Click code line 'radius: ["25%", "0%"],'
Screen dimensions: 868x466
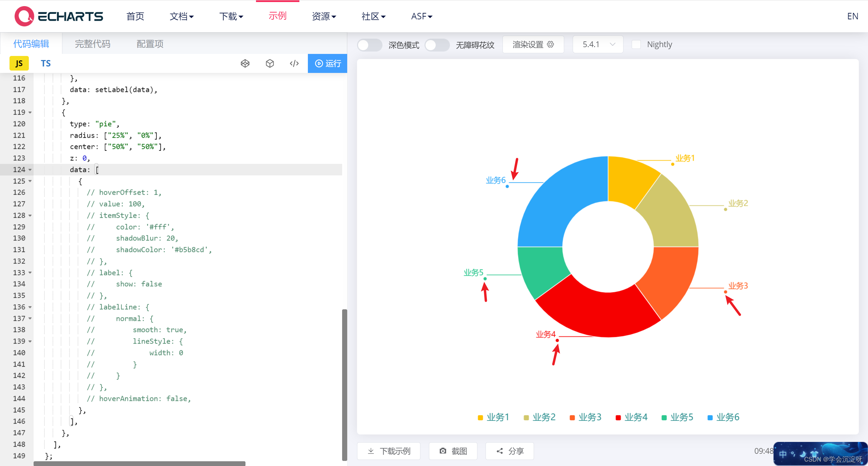click(x=116, y=135)
